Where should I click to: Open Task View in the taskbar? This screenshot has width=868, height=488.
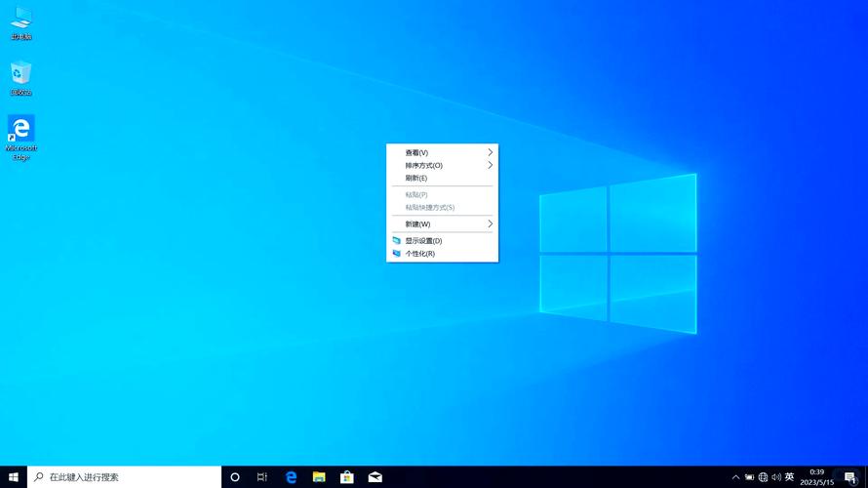click(262, 477)
